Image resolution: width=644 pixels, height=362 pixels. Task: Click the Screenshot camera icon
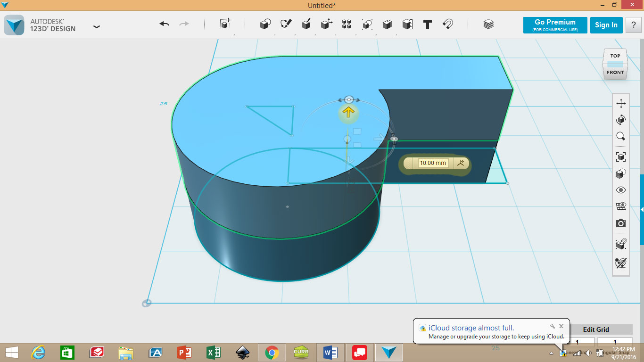tap(621, 223)
